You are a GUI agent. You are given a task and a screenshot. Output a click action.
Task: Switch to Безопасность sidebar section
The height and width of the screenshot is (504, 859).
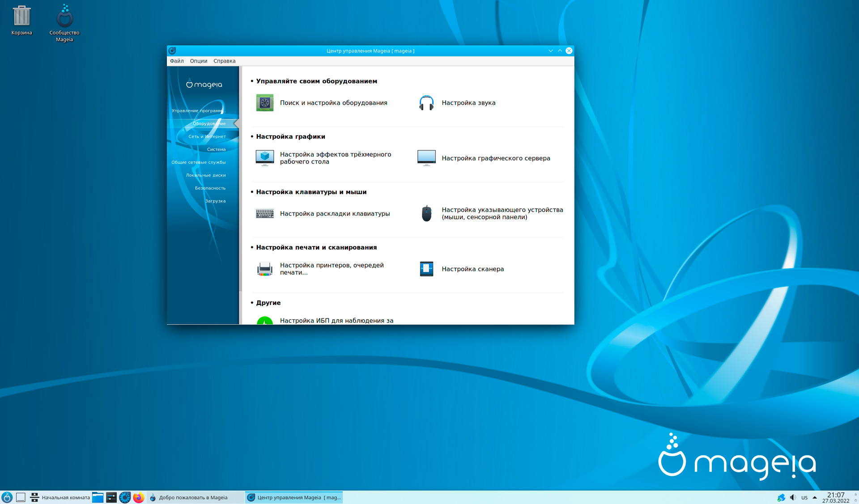tap(210, 188)
